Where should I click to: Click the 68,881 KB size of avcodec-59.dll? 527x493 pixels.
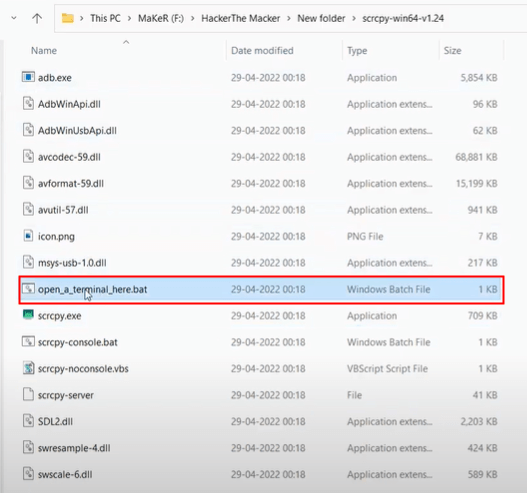pos(476,157)
